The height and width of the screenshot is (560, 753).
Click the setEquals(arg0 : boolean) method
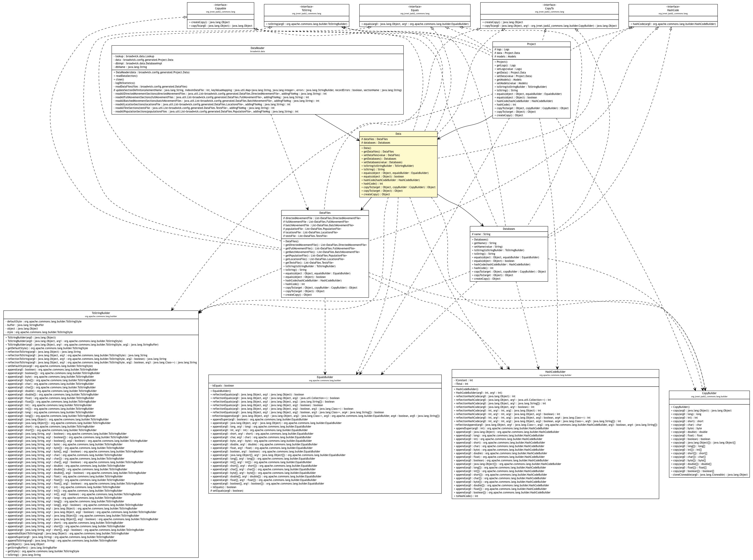tap(227, 491)
